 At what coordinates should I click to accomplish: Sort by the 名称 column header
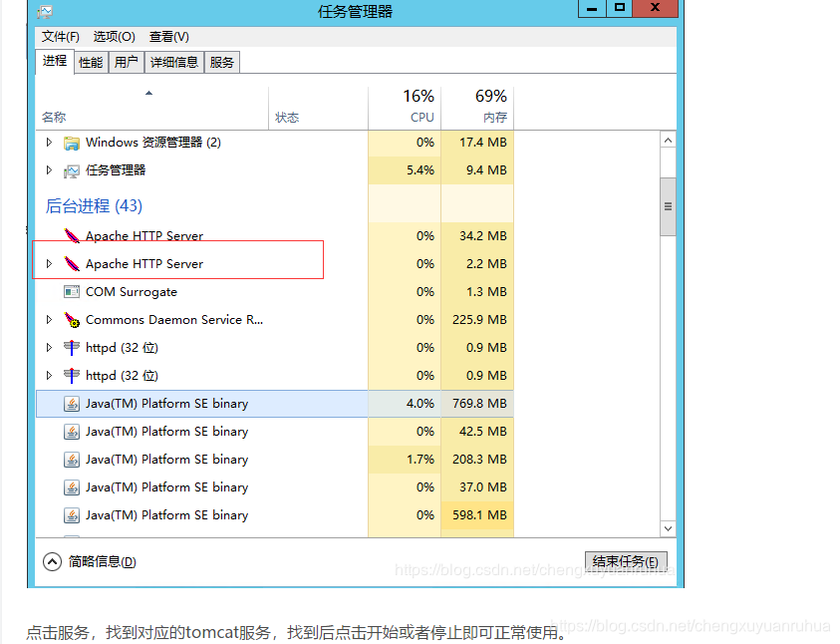point(151,108)
